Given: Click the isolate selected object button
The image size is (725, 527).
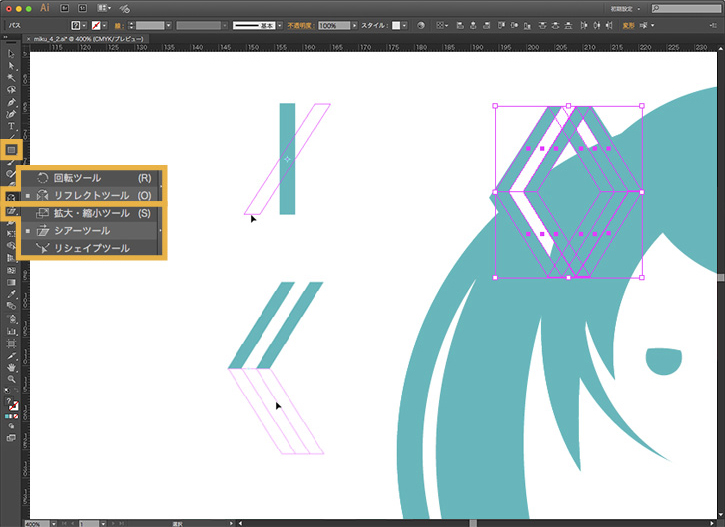Looking at the screenshot, I should click(643, 25).
